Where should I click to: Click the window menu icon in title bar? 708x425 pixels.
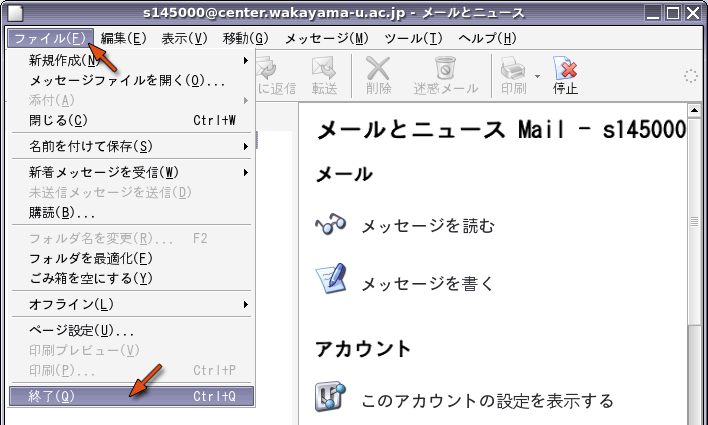[x=15, y=13]
